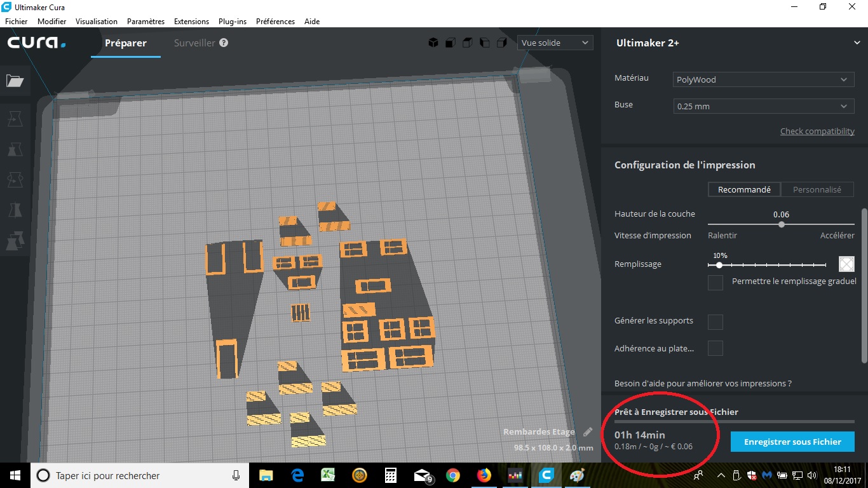Click the Rembardes Etage job name
This screenshot has width=868, height=488.
[x=539, y=432]
